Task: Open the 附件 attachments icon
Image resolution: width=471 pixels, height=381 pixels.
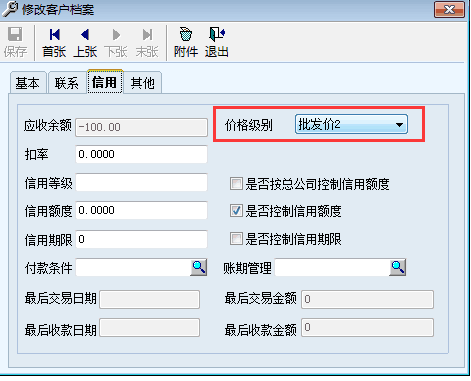Action: click(186, 42)
